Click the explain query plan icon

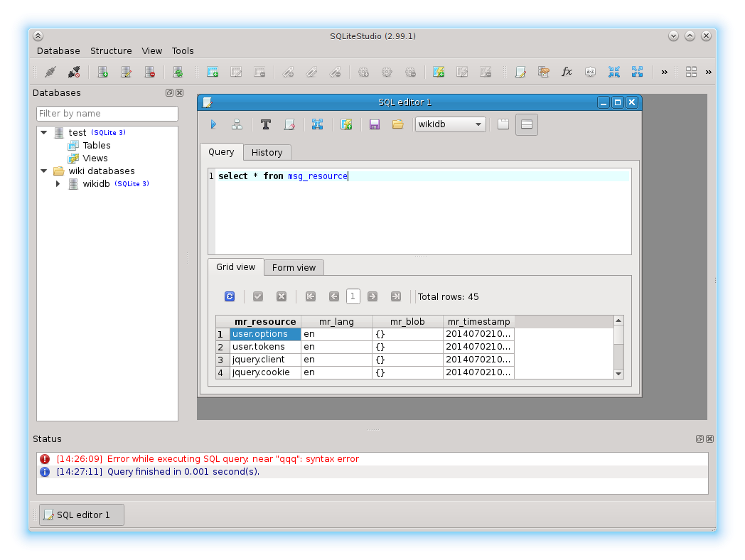(237, 124)
